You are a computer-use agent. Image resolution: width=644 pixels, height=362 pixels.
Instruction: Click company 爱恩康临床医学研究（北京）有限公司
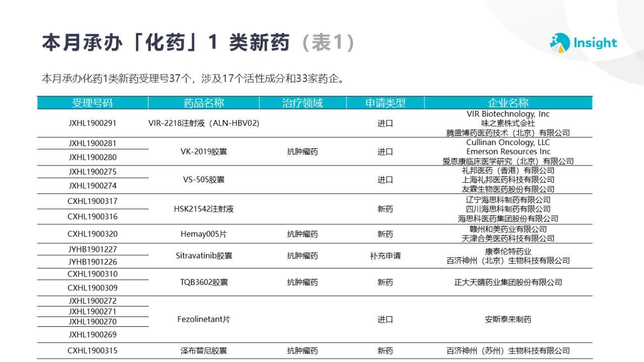(x=508, y=161)
